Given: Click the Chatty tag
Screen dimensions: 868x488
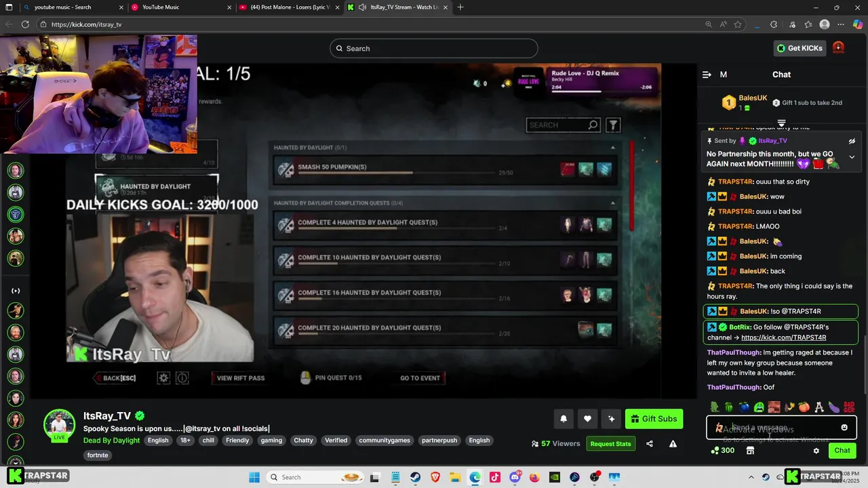Looking at the screenshot, I should click(303, 441).
